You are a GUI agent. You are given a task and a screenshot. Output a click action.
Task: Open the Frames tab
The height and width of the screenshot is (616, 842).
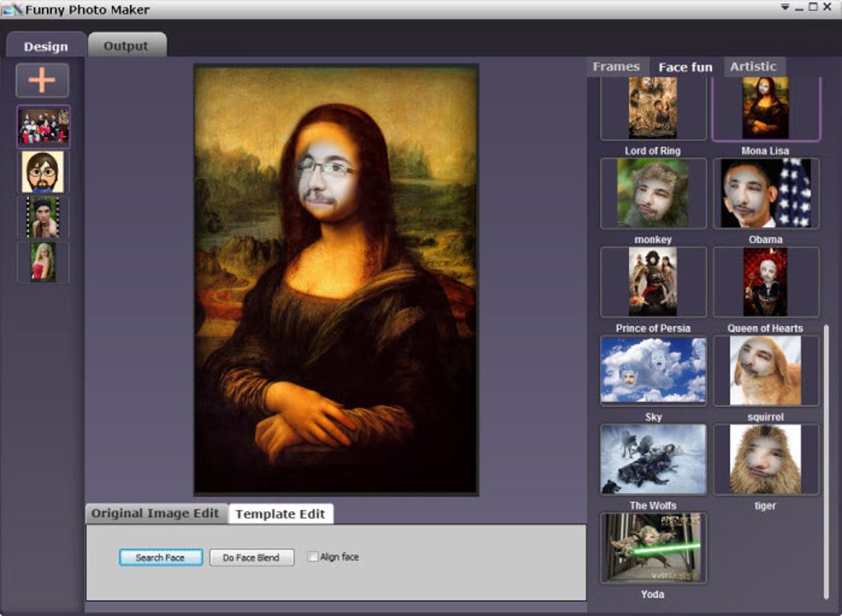click(617, 67)
